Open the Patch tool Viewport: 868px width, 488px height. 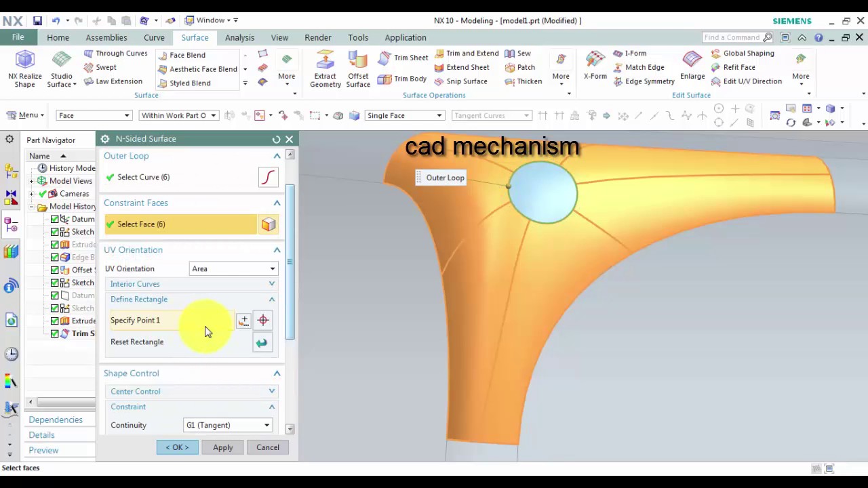pyautogui.click(x=520, y=67)
